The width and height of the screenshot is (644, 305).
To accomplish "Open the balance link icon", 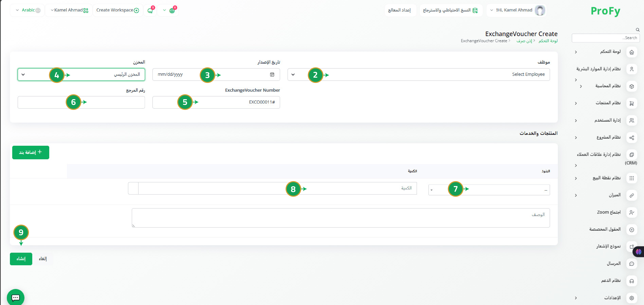I will click(x=632, y=195).
